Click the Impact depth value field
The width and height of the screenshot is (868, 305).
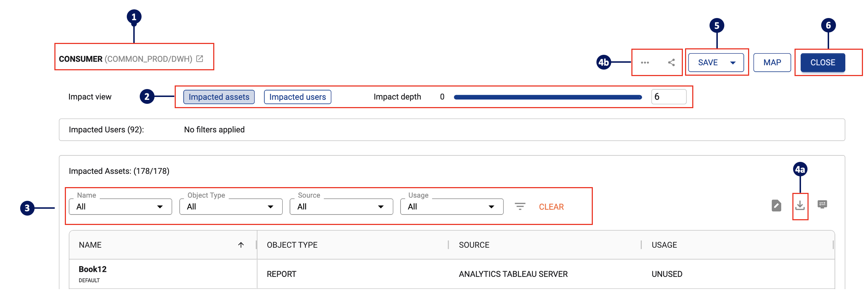668,97
